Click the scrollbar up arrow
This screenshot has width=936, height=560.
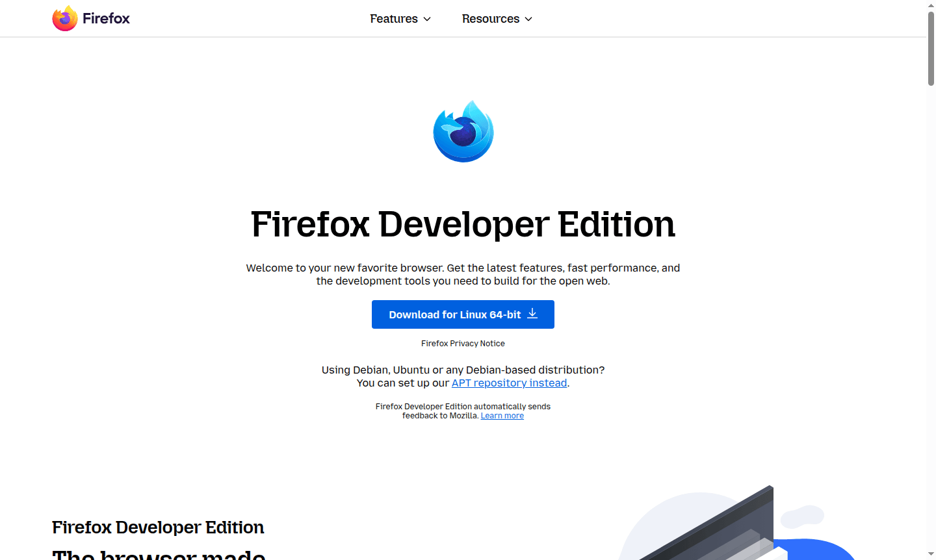click(x=930, y=5)
